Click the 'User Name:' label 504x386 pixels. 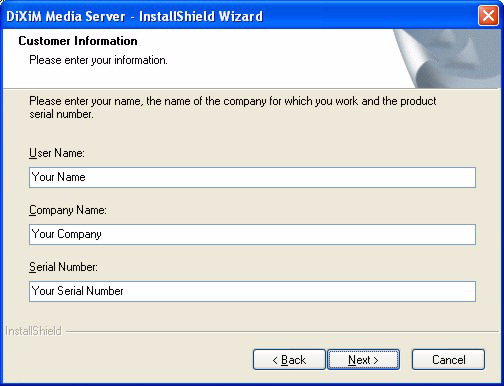57,153
